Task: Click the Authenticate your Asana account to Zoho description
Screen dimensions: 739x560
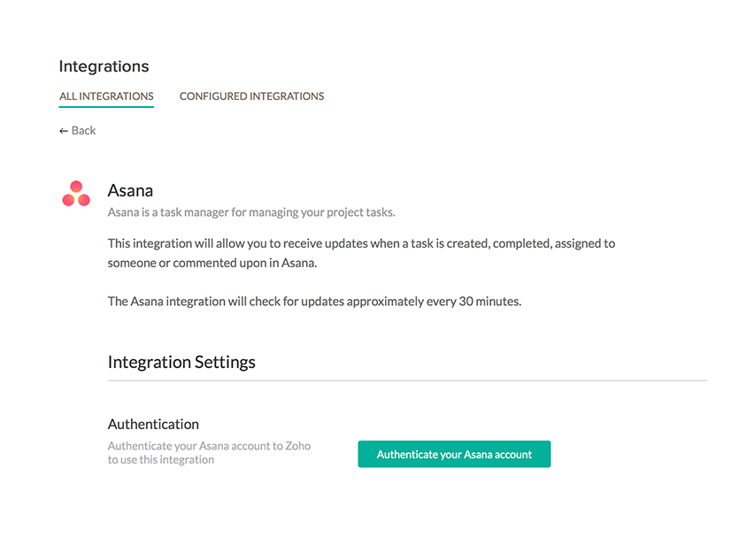Action: (x=209, y=453)
